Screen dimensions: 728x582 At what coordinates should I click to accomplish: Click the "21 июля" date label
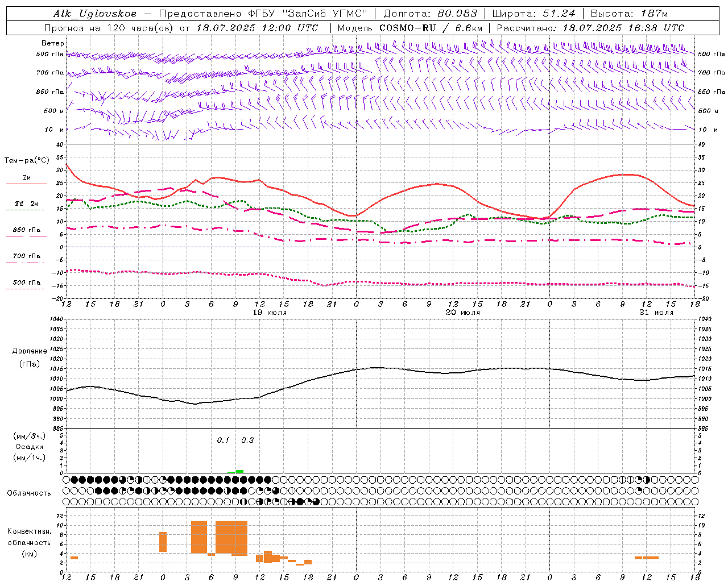point(656,313)
